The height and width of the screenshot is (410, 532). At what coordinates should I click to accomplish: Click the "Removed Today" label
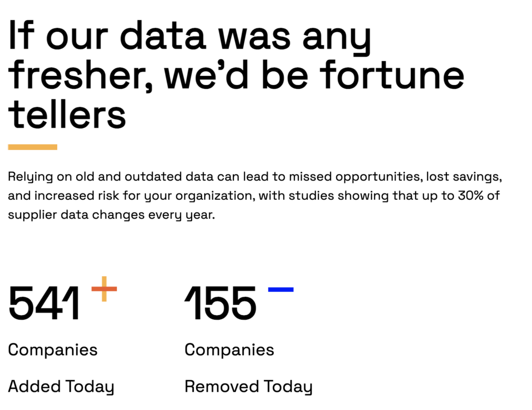pos(248,387)
